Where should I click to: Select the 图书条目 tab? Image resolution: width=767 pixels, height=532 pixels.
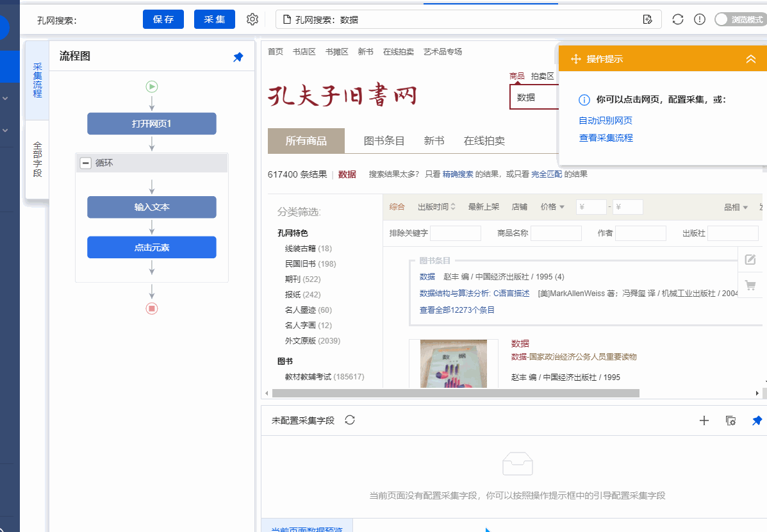tap(384, 141)
